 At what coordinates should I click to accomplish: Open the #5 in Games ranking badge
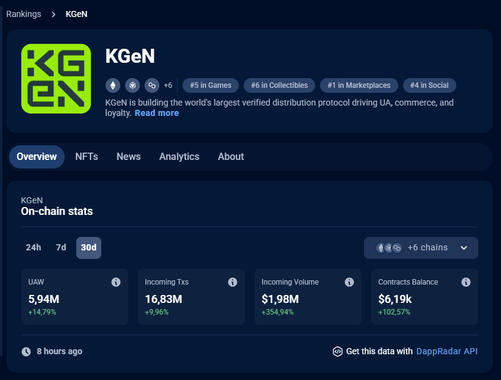coord(211,85)
